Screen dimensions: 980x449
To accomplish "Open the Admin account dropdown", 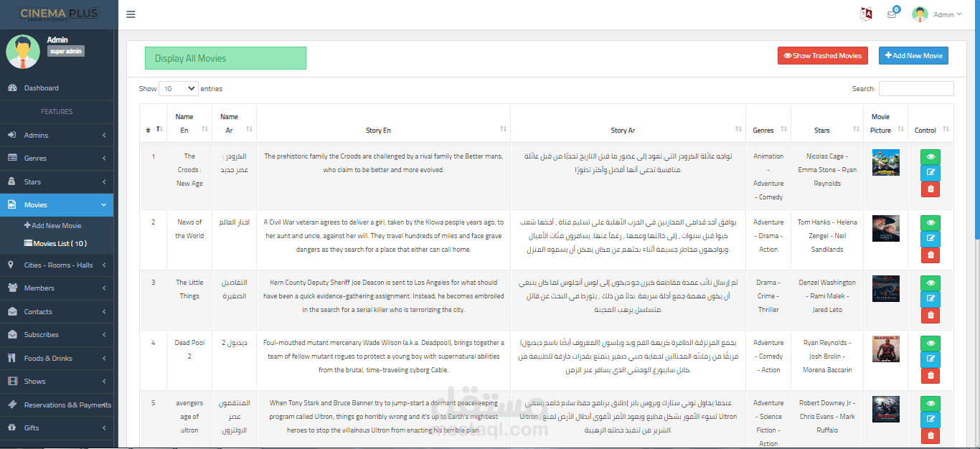I will (x=947, y=14).
